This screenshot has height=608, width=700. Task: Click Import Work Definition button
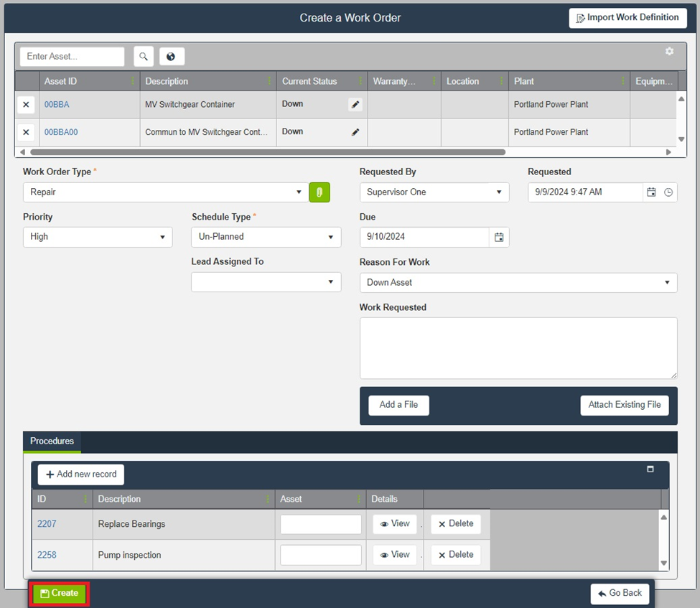coord(627,18)
